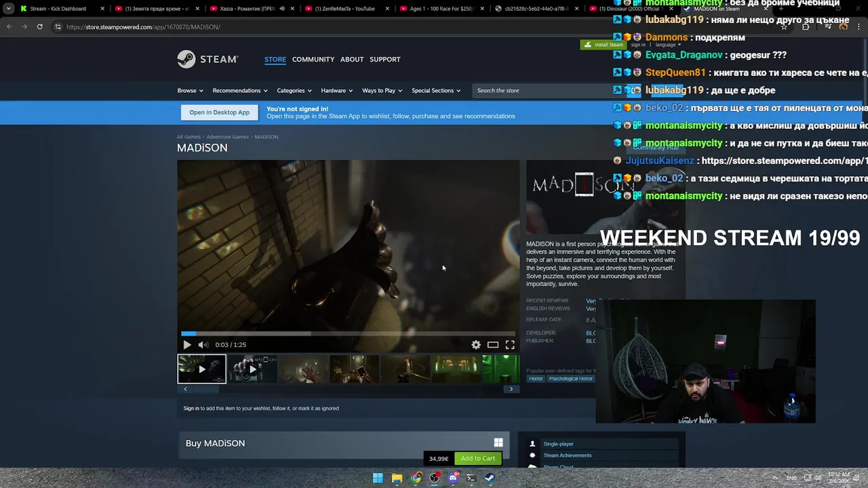Open Chrome from the taskbar
Viewport: 868px width, 488px height.
416,478
